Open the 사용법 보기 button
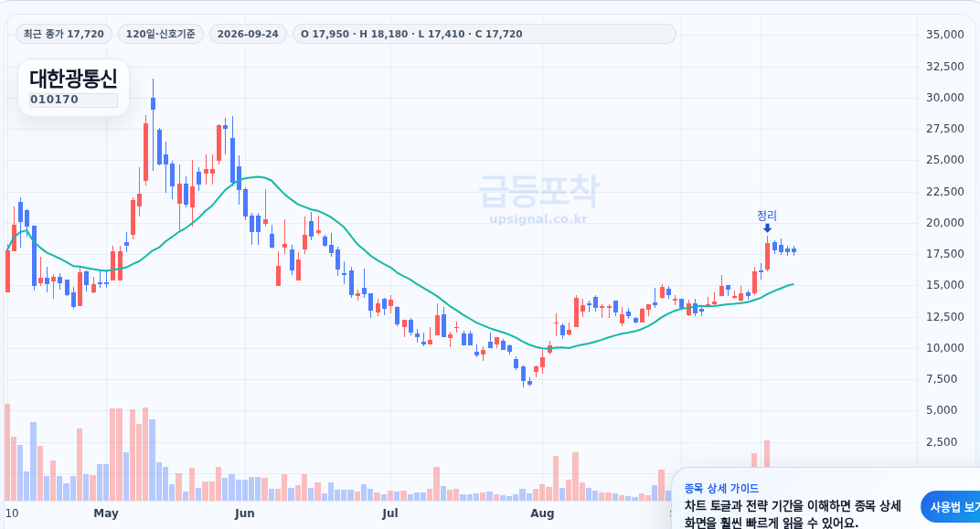 click(951, 506)
